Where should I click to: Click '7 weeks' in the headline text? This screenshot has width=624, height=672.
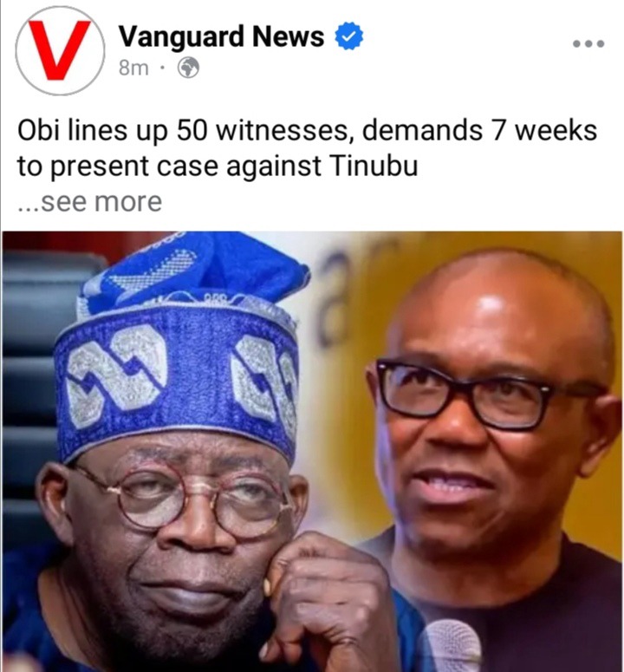click(x=544, y=130)
